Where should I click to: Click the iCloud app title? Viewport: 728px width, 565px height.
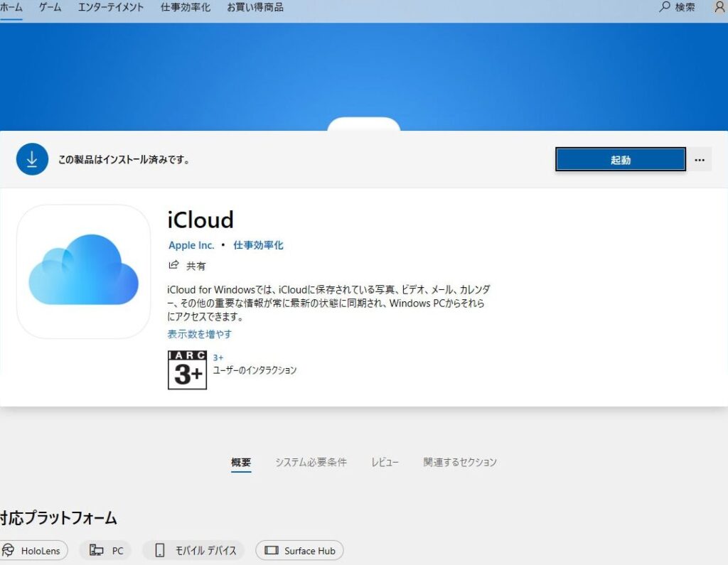click(x=200, y=220)
